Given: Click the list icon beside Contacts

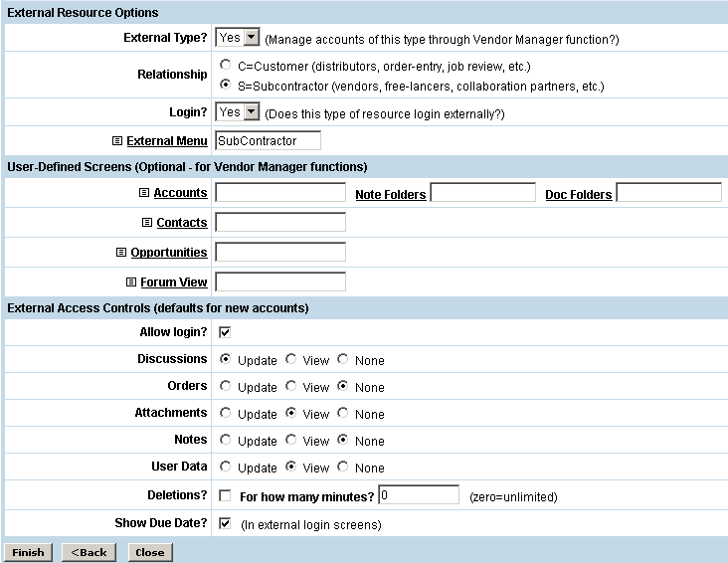Looking at the screenshot, I should (147, 222).
